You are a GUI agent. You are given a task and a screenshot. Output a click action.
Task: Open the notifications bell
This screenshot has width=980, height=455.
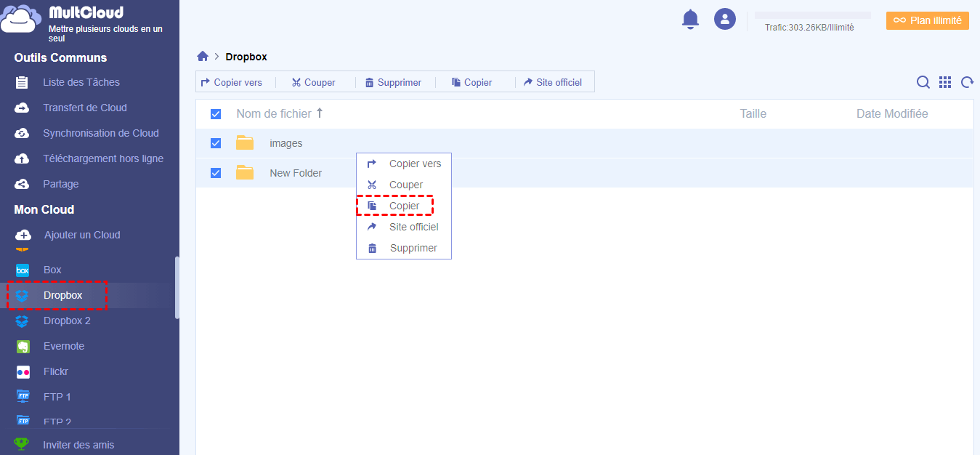pos(690,20)
